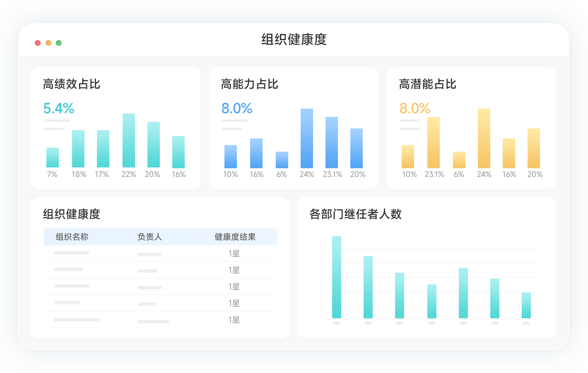
Task: Select the yellow 23.1% bar in 高潜能占比
Action: pos(434,143)
